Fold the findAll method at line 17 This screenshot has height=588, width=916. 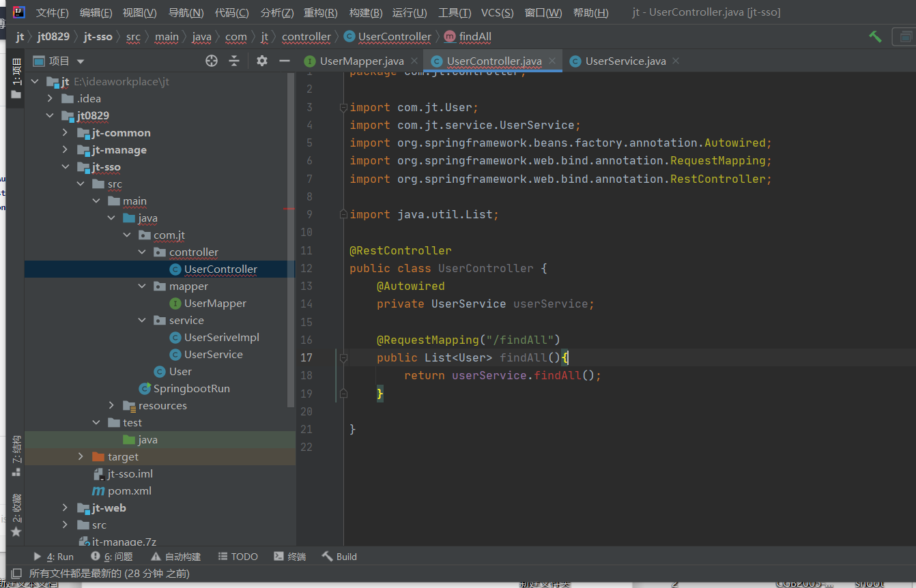(x=344, y=357)
